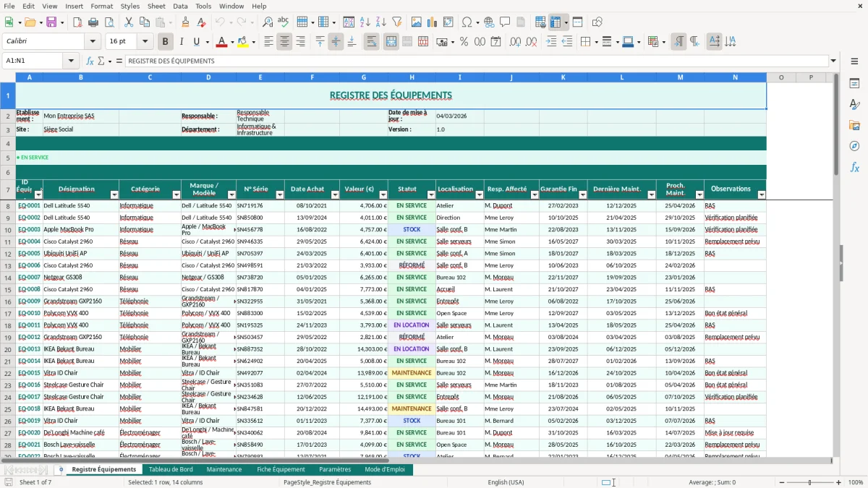Click the zoom slider handle
Viewport: 868px width, 488px height.
click(x=809, y=482)
